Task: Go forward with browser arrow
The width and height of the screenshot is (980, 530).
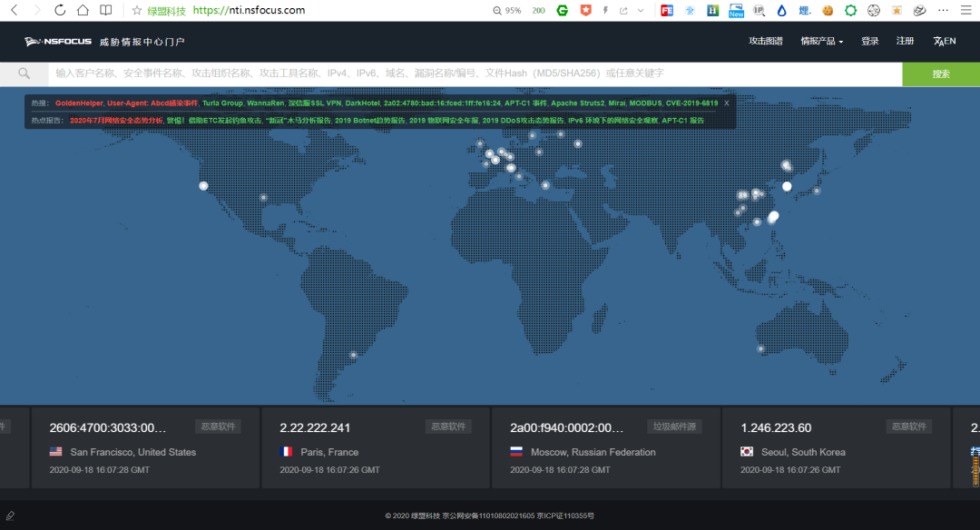Action: (37, 10)
